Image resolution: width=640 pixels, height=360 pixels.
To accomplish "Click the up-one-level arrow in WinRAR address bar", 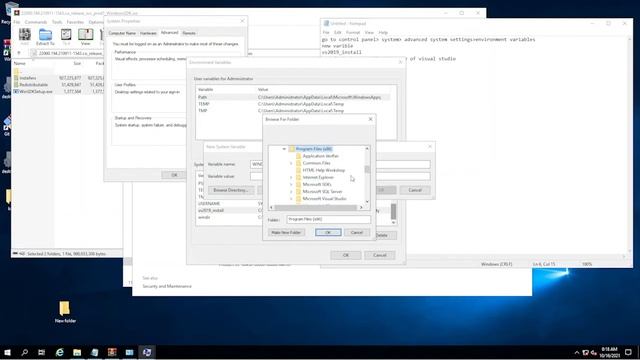I will pos(19,53).
